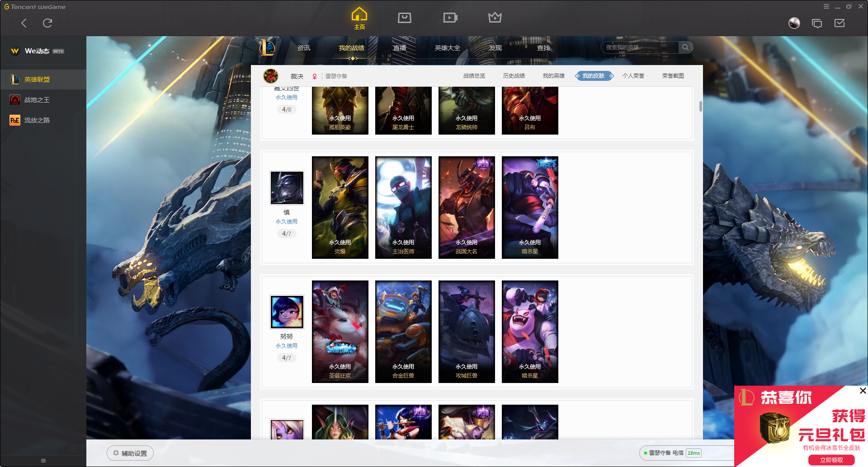The height and width of the screenshot is (467, 868).
Task: Open the 英雄大全 navigation tab
Action: [x=448, y=48]
